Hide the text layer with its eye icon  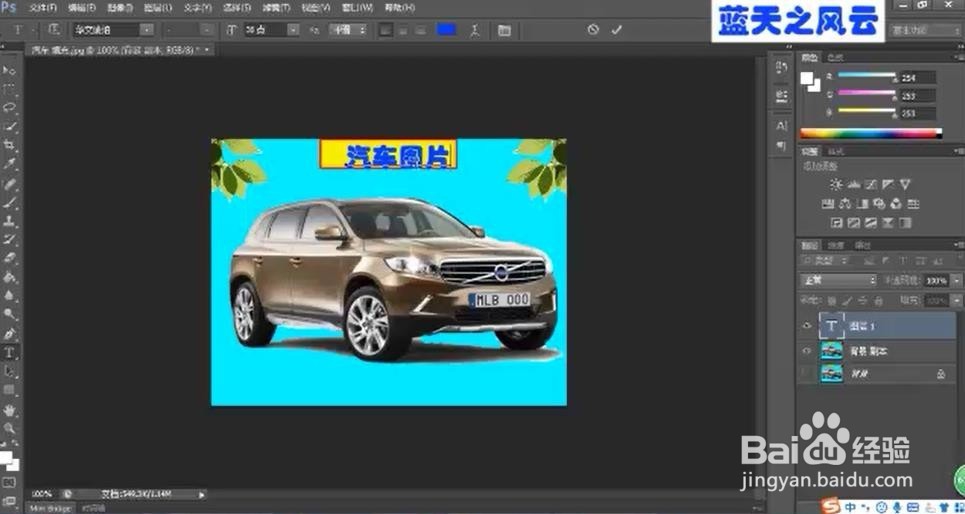click(x=806, y=326)
